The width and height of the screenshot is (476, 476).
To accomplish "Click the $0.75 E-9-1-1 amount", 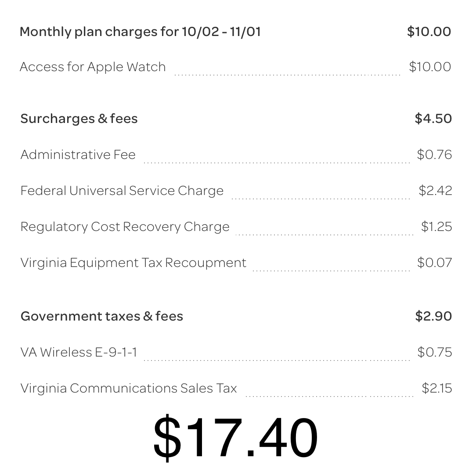I will point(435,352).
